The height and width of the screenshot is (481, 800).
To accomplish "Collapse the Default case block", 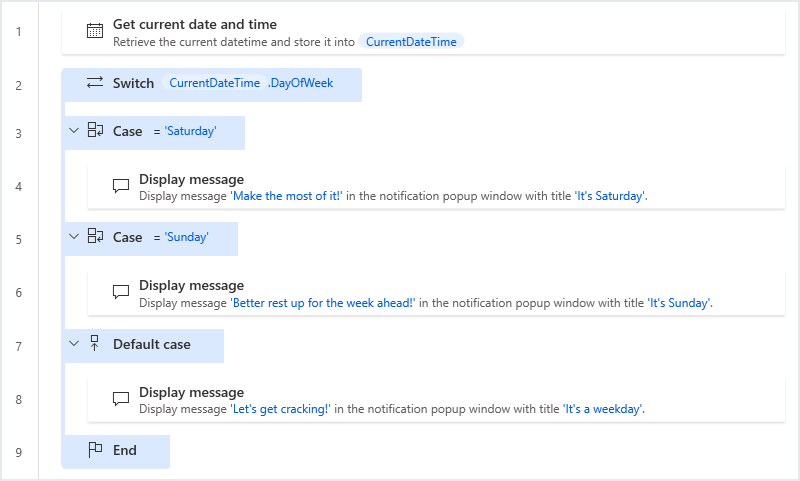I will [x=74, y=344].
